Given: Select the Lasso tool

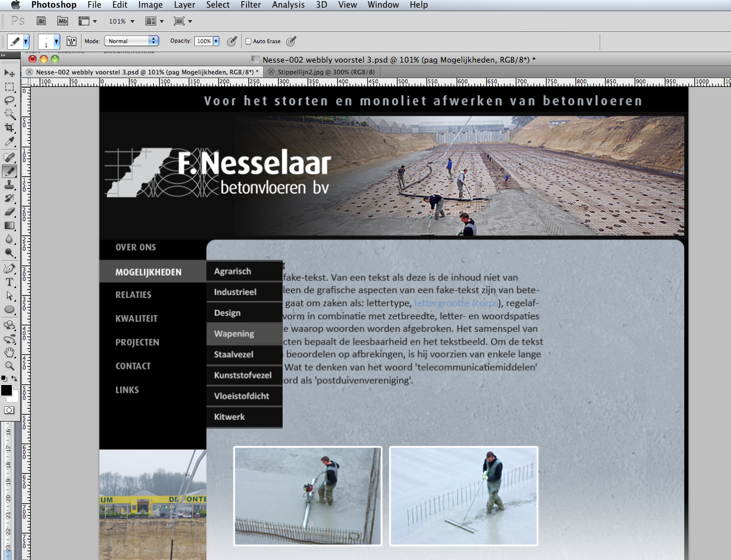Looking at the screenshot, I should [9, 100].
